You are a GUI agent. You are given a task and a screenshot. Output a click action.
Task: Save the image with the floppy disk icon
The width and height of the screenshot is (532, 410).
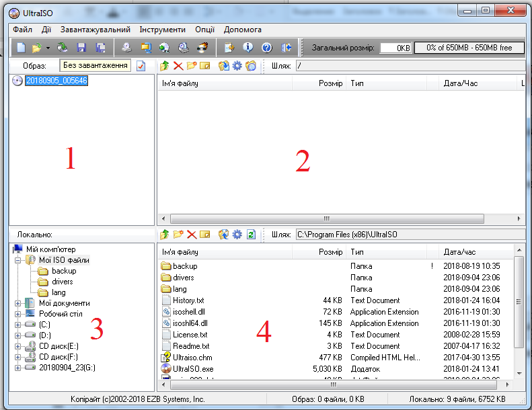(x=81, y=48)
